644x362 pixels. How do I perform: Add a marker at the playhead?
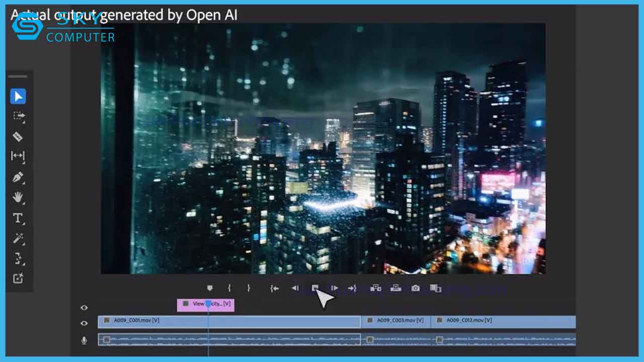[210, 288]
